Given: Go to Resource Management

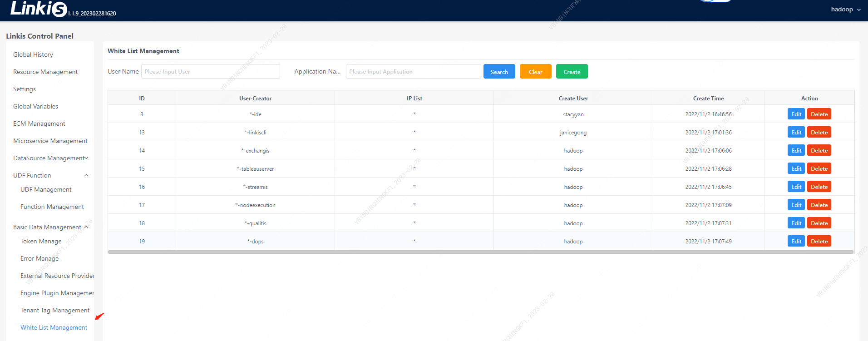Looking at the screenshot, I should tap(45, 72).
